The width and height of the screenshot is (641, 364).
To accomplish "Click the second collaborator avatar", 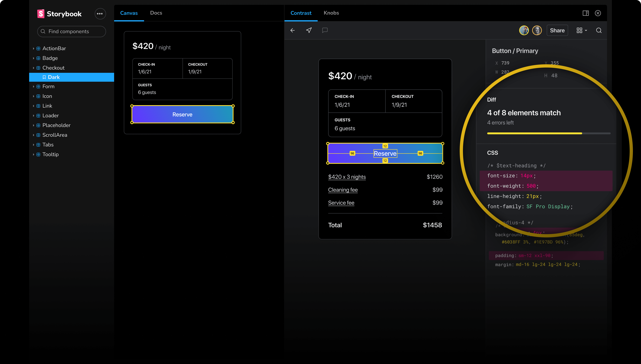I will [537, 31].
